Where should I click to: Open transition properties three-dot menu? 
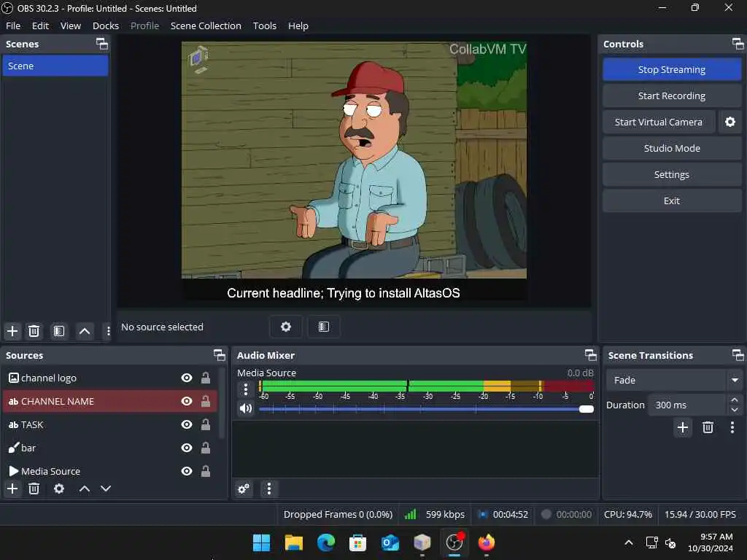click(732, 427)
